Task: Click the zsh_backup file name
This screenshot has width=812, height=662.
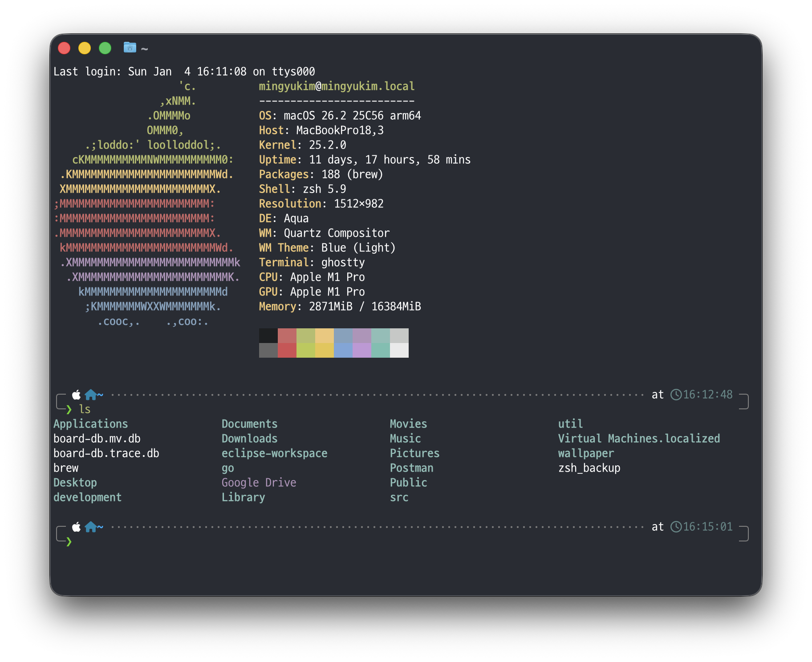Action: (589, 468)
